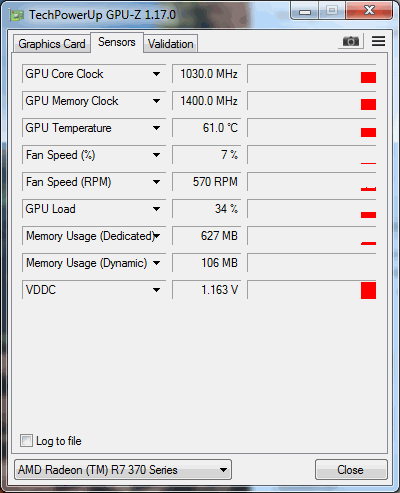Click the Close button
This screenshot has height=493, width=400.
pyautogui.click(x=351, y=470)
